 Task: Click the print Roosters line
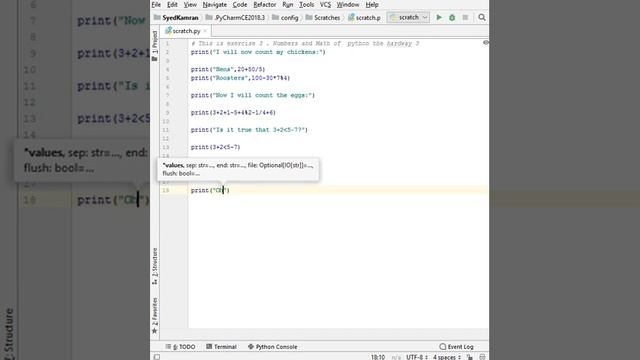pyautogui.click(x=240, y=78)
